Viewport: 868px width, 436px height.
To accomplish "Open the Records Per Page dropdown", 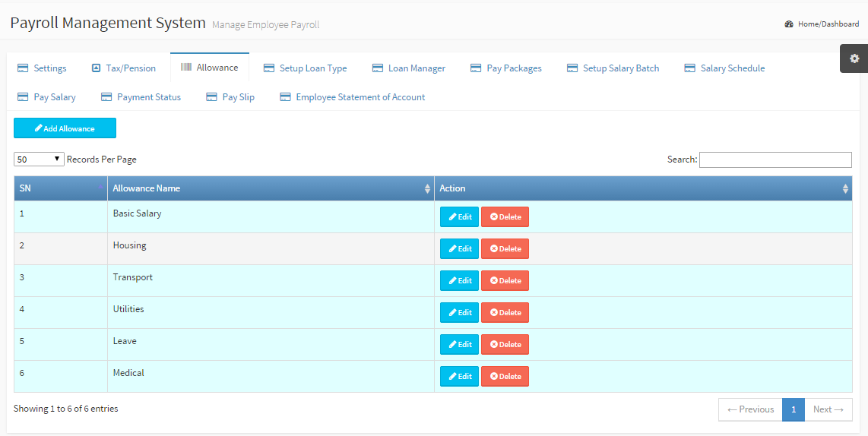I will [40, 160].
